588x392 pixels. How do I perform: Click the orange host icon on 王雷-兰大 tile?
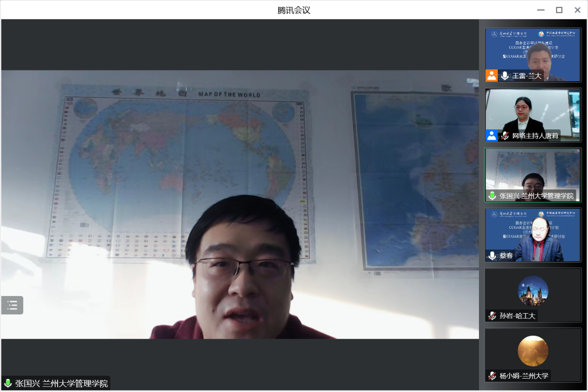click(x=491, y=76)
